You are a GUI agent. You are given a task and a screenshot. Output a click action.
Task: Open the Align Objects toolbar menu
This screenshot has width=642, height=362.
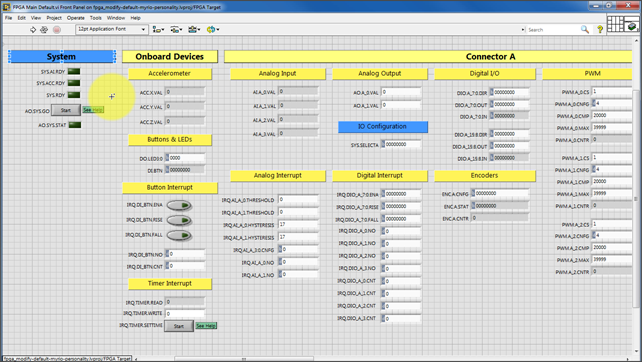[x=158, y=29]
